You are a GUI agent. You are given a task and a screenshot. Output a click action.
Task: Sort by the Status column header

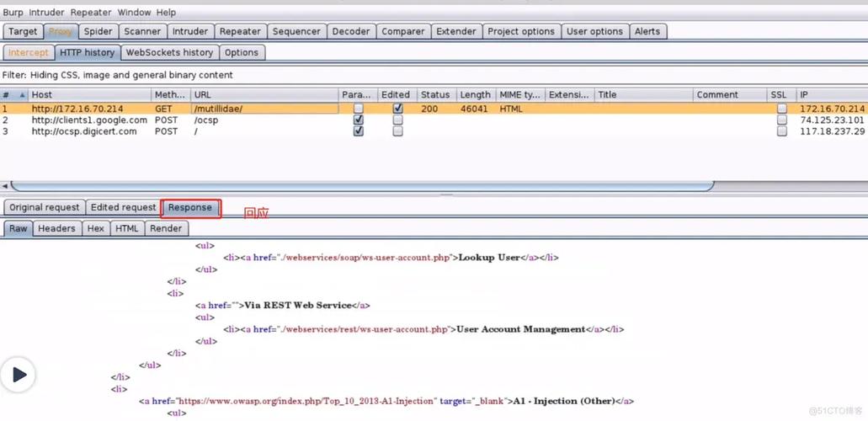click(435, 95)
